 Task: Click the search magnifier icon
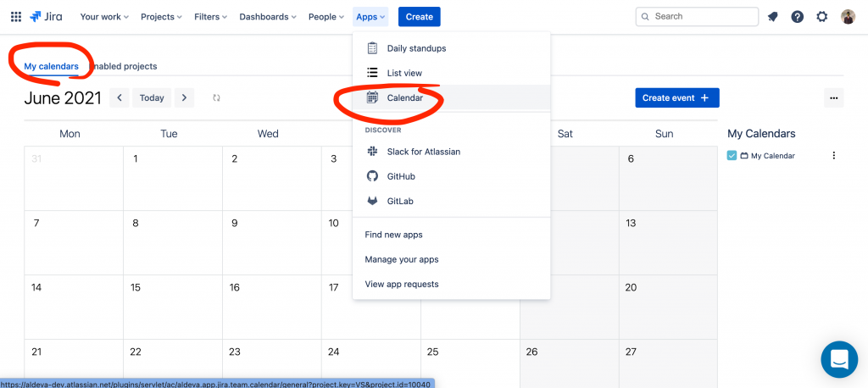point(645,17)
